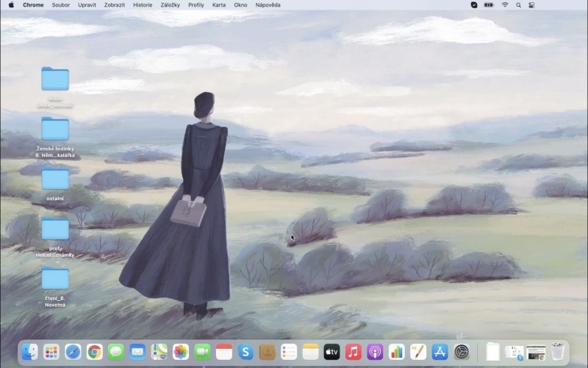Open the Nápověda menu

[268, 4]
